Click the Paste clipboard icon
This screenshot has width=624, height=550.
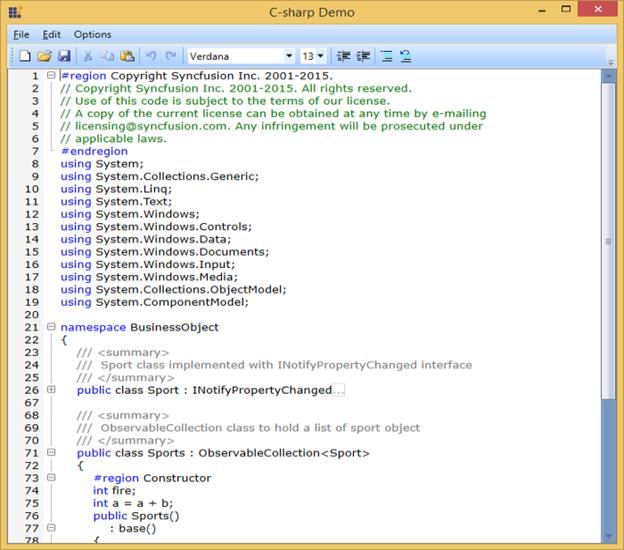pyautogui.click(x=127, y=56)
